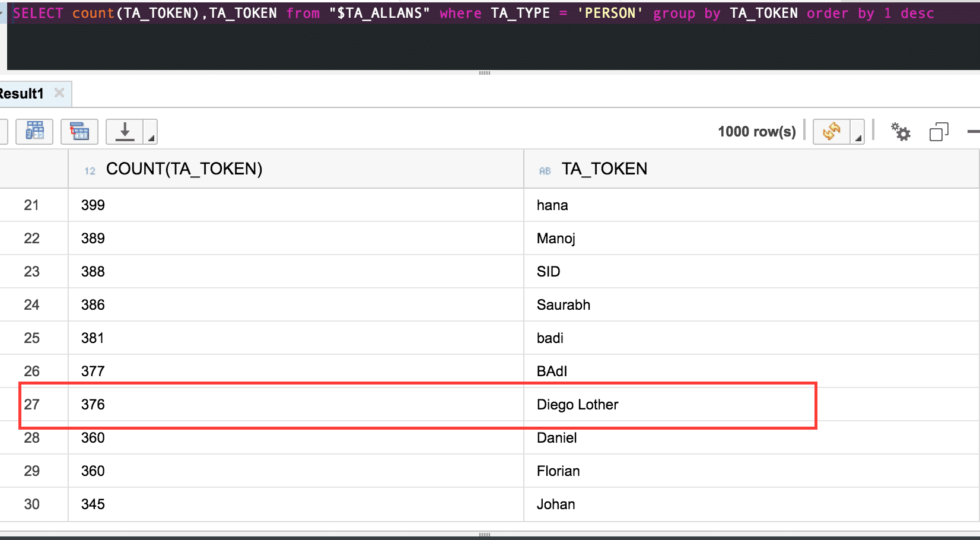Image resolution: width=980 pixels, height=540 pixels.
Task: Select row number 30
Action: [32, 504]
